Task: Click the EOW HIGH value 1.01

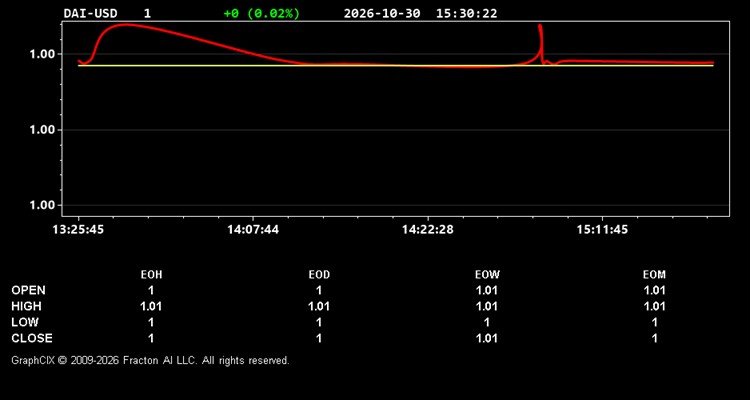Action: 487,306
